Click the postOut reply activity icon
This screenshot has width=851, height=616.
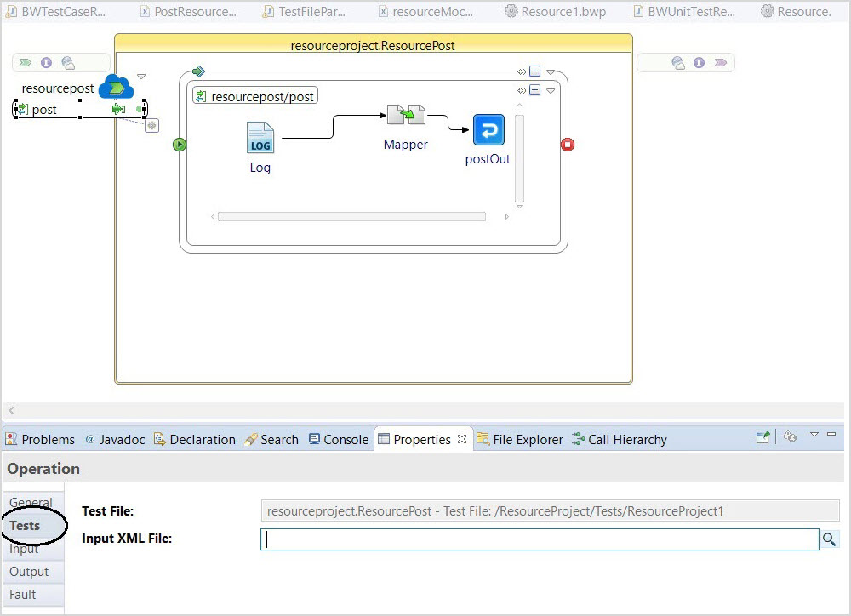pyautogui.click(x=488, y=130)
